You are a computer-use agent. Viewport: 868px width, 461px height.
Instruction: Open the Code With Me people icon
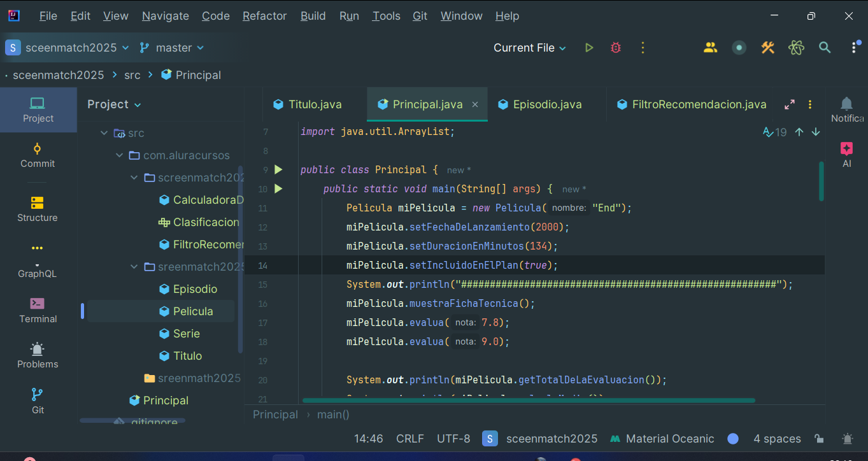(x=710, y=48)
